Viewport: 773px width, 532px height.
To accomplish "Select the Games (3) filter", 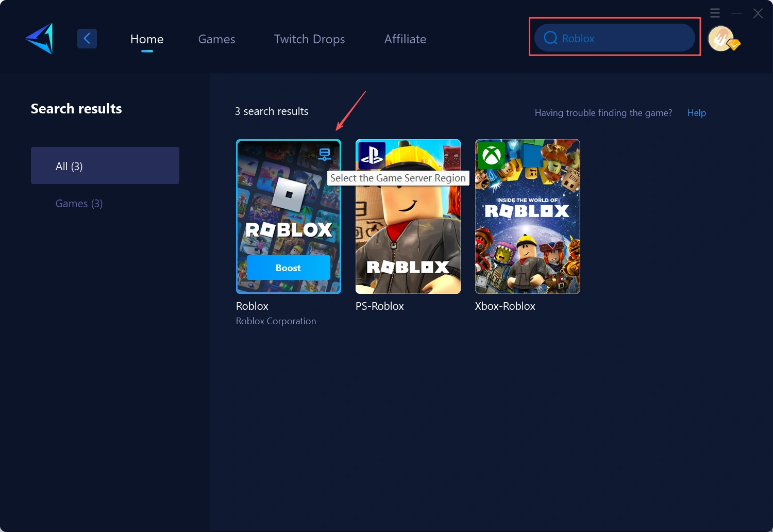I will 79,203.
